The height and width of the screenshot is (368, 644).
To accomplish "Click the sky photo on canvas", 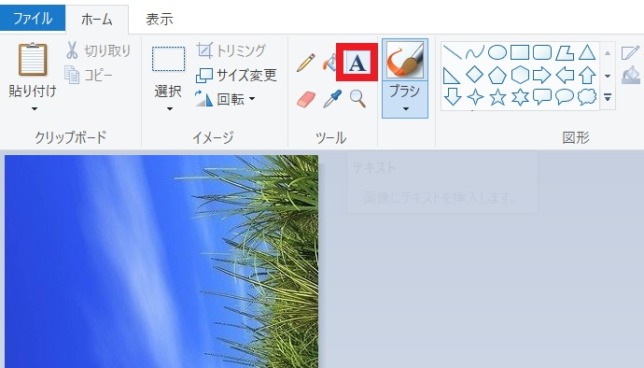I will click(161, 262).
